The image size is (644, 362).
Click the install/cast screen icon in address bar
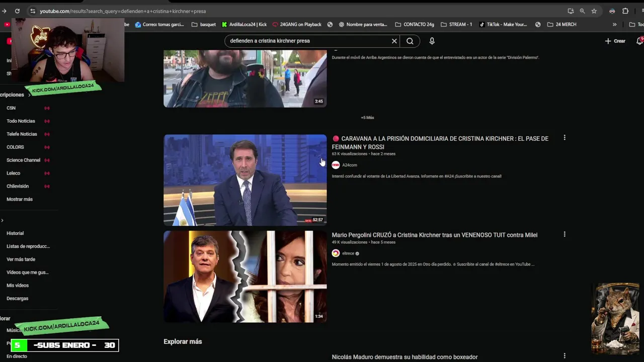pyautogui.click(x=571, y=11)
